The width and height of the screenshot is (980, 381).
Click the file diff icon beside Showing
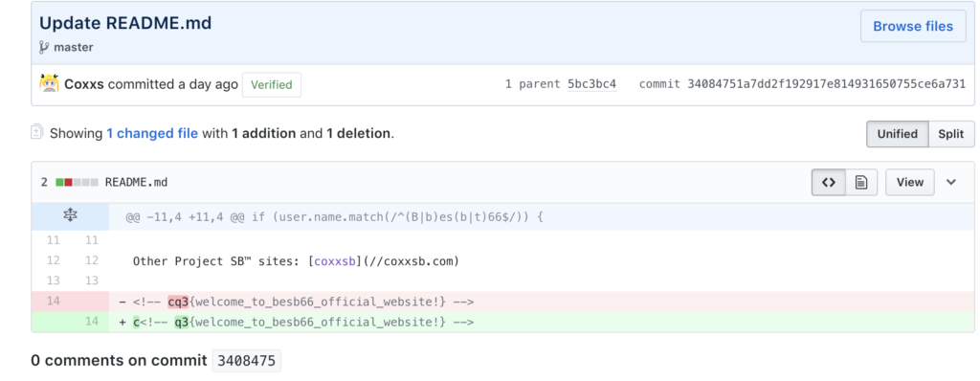(x=37, y=133)
